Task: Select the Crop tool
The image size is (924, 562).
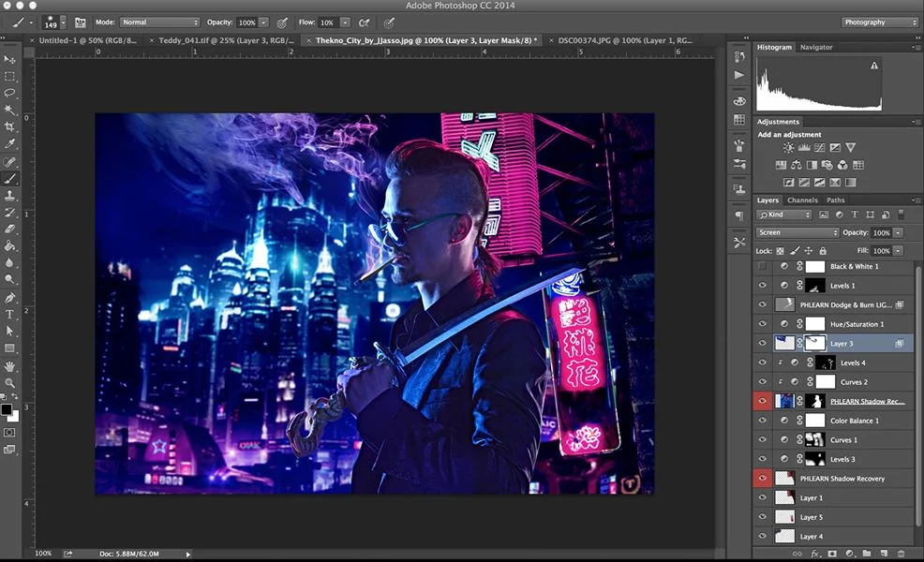Action: coord(9,126)
